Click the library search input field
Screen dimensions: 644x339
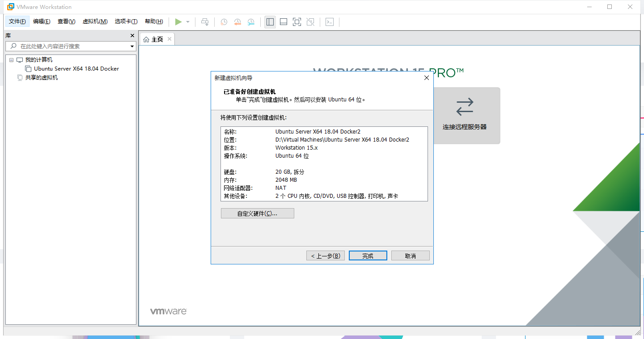click(70, 46)
